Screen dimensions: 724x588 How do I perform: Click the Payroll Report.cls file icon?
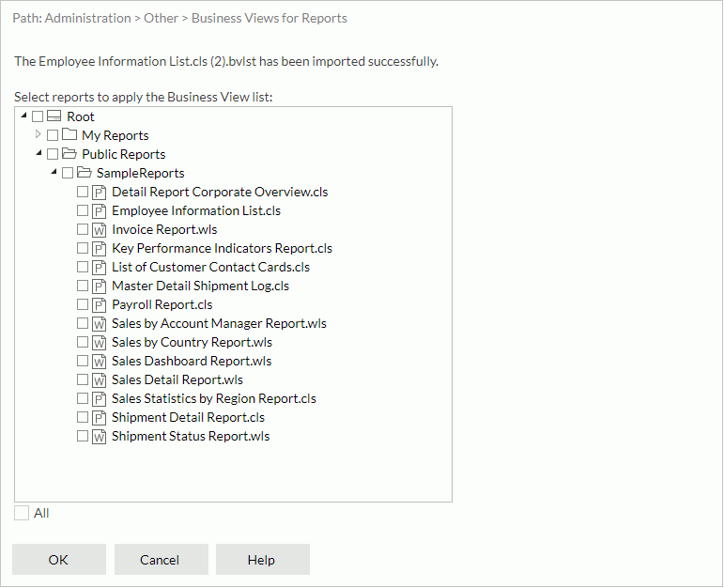coord(99,304)
